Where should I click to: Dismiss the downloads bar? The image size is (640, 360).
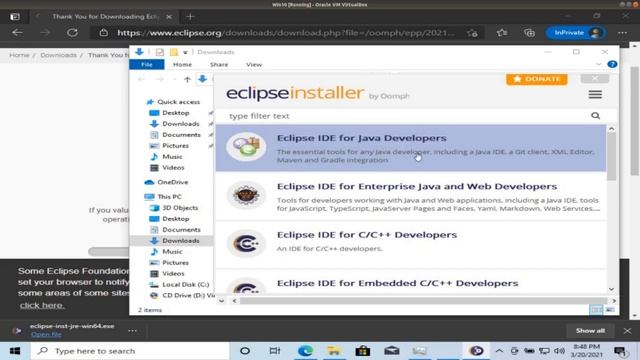[x=627, y=331]
